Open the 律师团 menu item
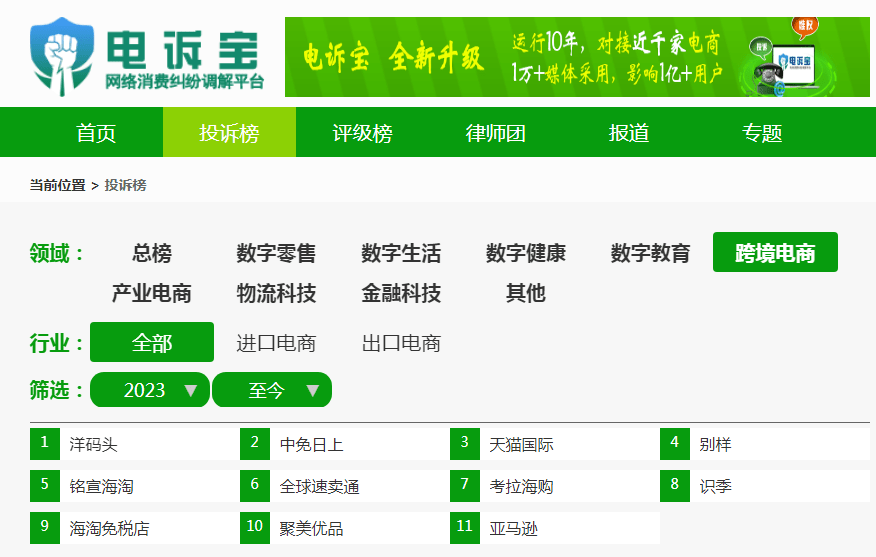The height and width of the screenshot is (557, 876). pyautogui.click(x=495, y=133)
